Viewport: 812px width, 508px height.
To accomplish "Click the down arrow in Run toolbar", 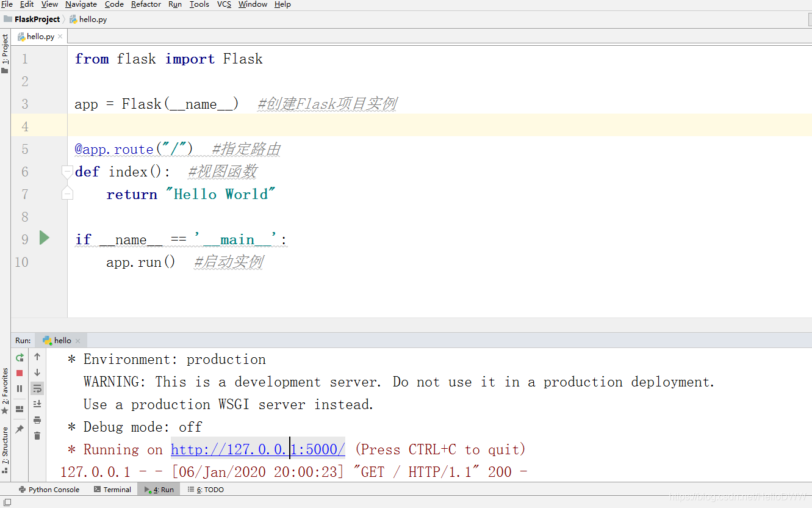I will [x=37, y=372].
